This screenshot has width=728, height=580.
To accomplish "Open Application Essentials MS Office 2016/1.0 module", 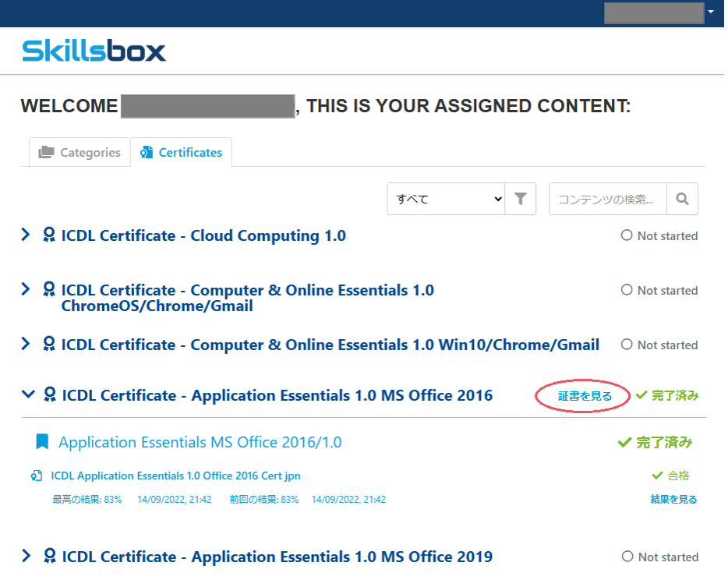I will point(200,442).
